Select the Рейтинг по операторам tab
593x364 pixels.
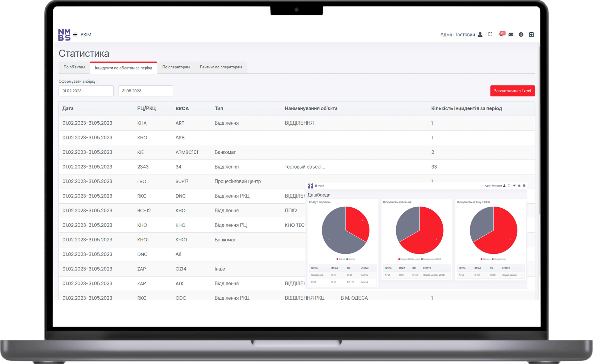pos(221,67)
